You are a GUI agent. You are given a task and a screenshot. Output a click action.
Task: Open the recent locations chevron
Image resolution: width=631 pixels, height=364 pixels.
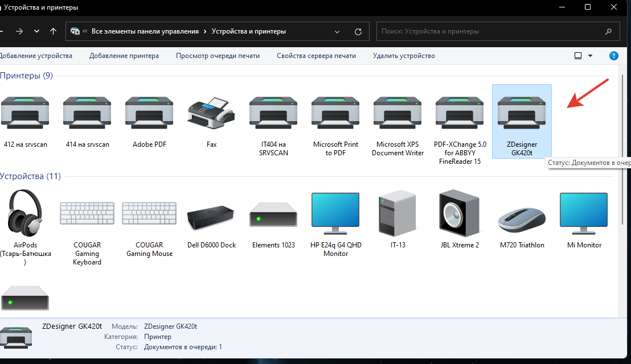pos(37,32)
